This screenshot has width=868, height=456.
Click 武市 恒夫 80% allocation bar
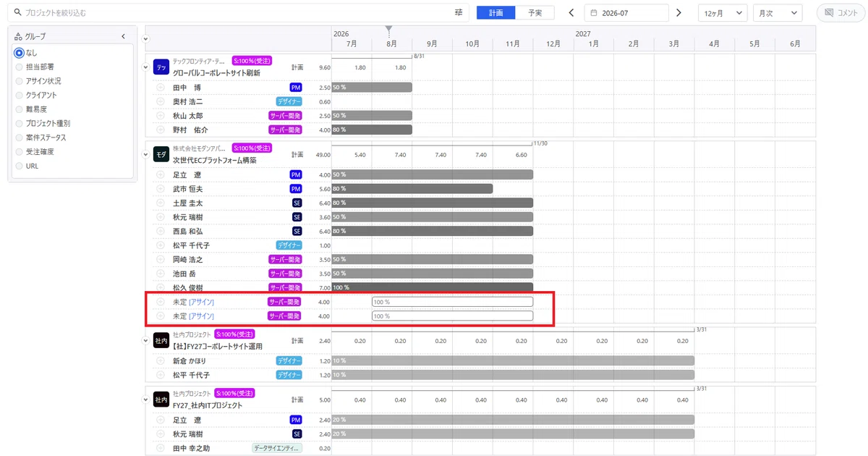[x=412, y=189]
